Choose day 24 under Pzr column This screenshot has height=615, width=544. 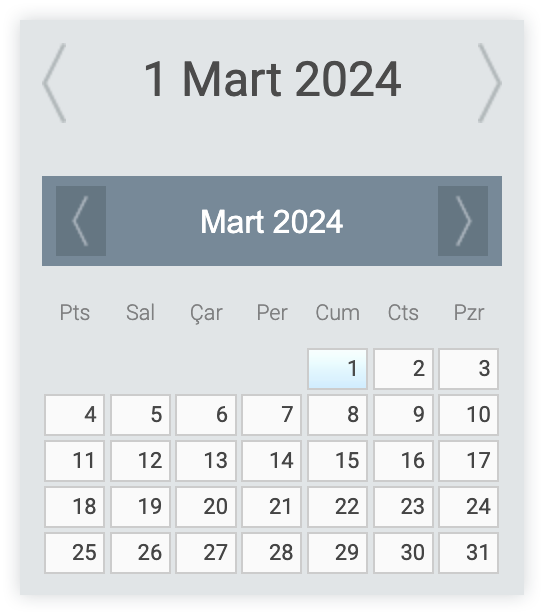point(468,507)
